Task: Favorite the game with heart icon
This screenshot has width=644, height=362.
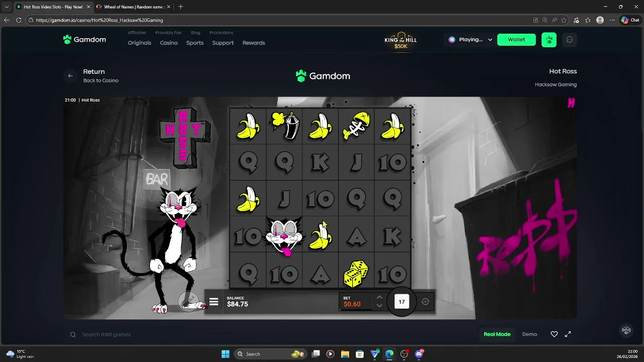Action: pos(554,334)
